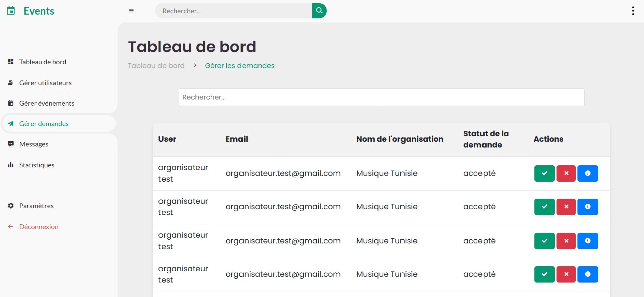The width and height of the screenshot is (644, 297).
Task: Click the blue info icon in third row
Action: click(588, 241)
